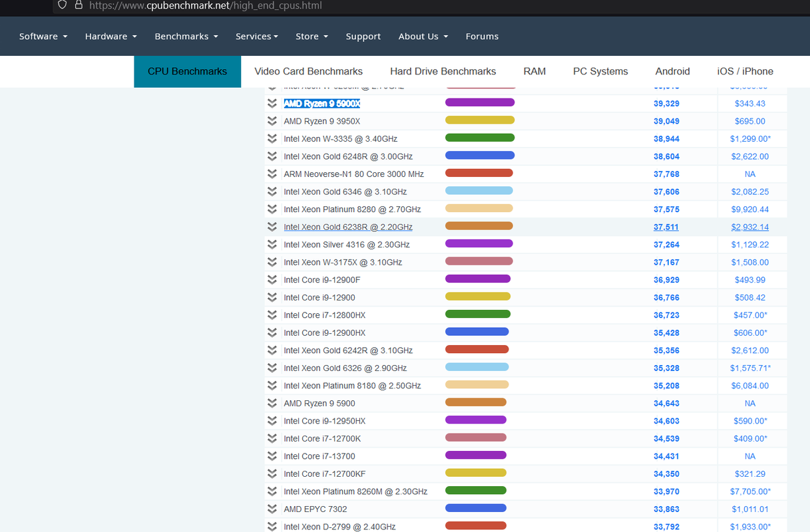Expand chevron beside Core i7-12800HX

[x=272, y=315]
